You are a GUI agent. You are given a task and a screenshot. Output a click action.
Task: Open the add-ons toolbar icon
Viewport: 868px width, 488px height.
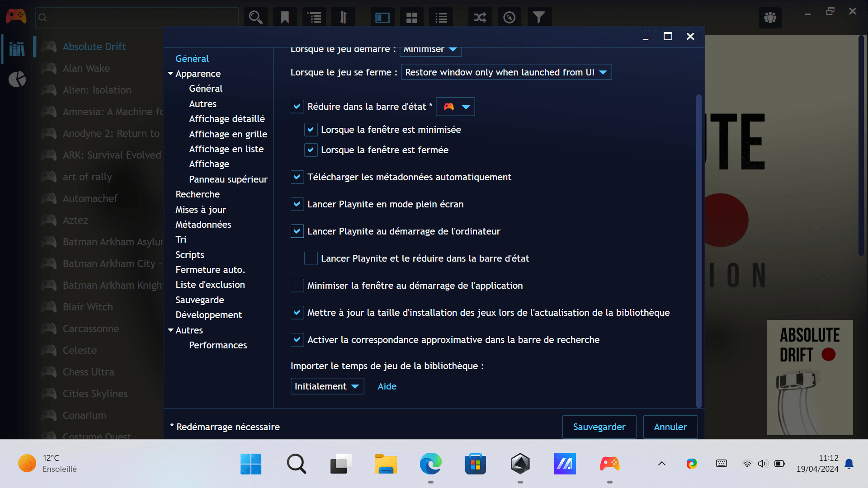coord(770,18)
